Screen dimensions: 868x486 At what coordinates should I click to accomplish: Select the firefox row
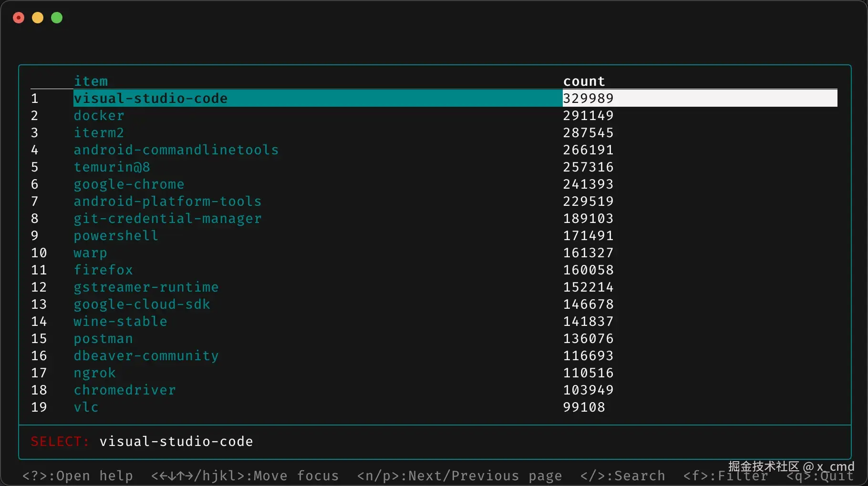point(103,270)
